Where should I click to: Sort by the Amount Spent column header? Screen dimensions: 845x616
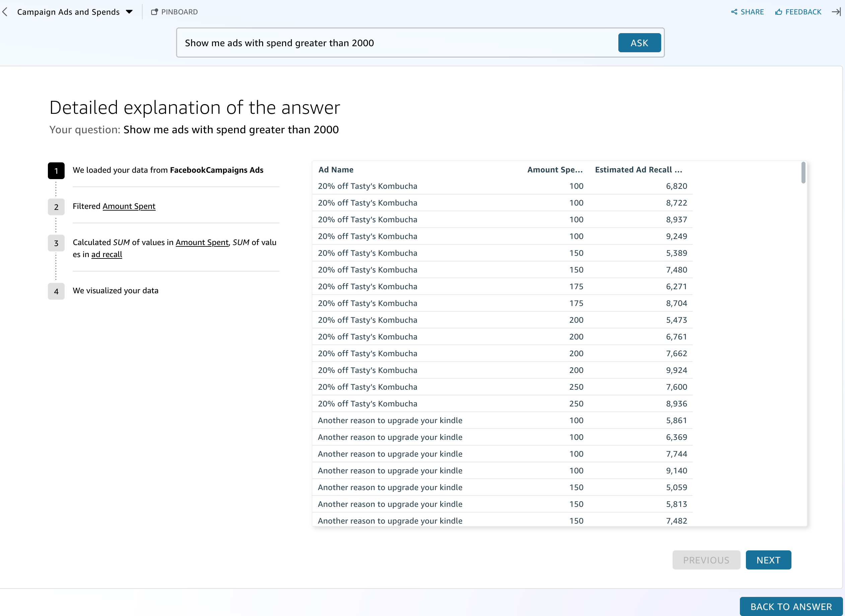(554, 170)
